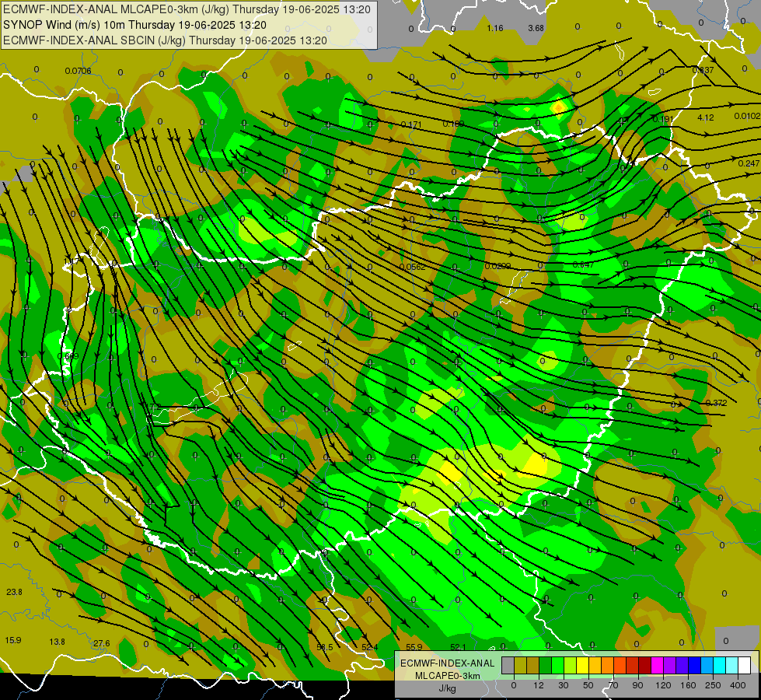Click the '55.9' map value

click(414, 647)
